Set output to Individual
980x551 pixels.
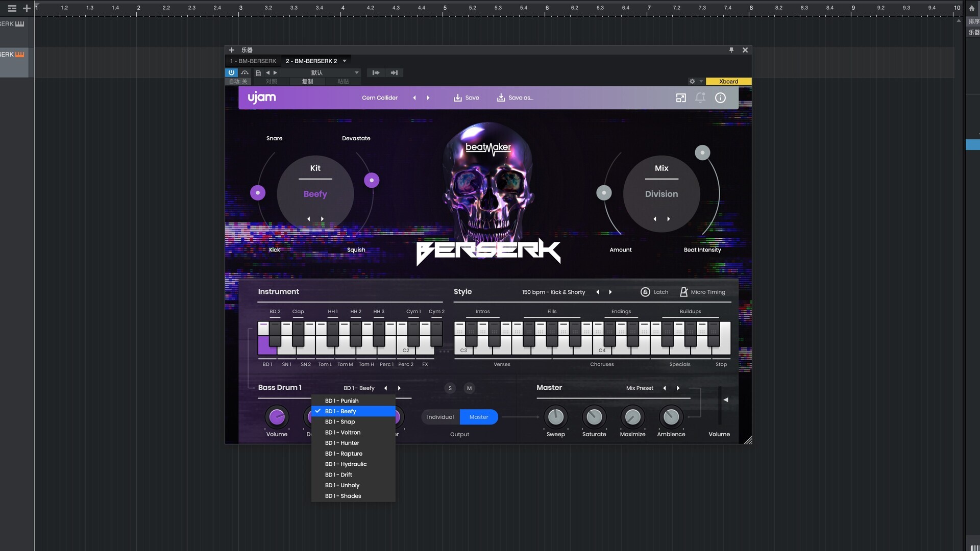click(x=440, y=417)
